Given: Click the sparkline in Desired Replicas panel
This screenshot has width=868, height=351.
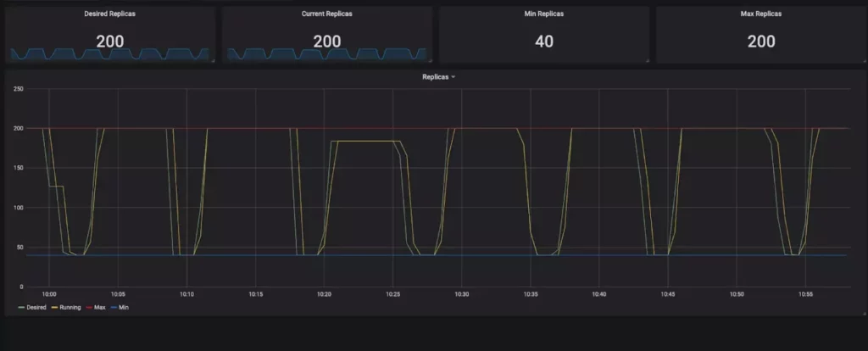Looking at the screenshot, I should click(x=110, y=54).
